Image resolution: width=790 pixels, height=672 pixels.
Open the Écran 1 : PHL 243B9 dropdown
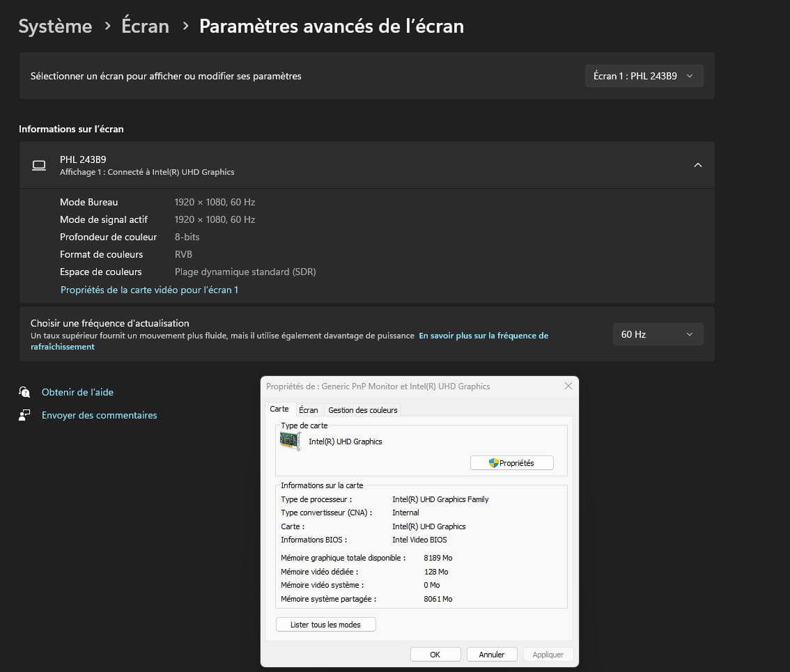coord(644,76)
